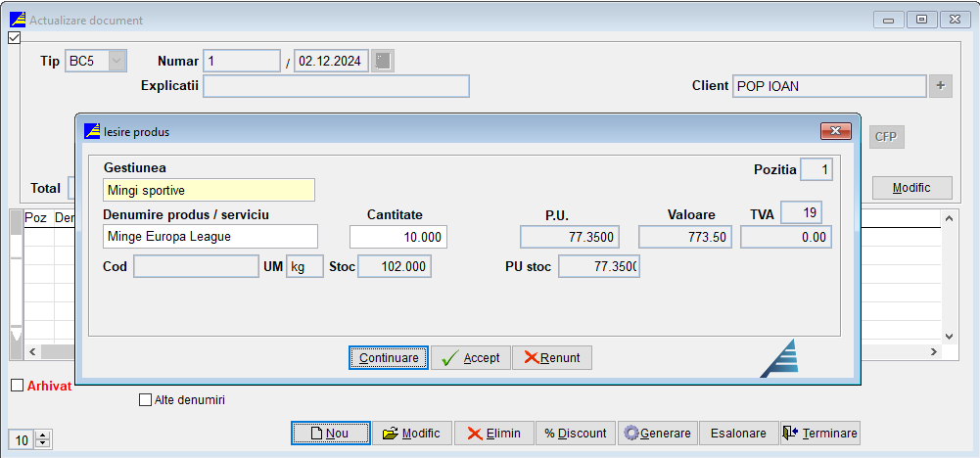Open the calendar picker next to date

[x=383, y=61]
